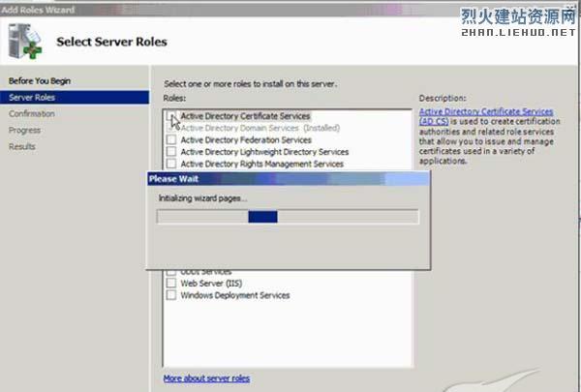Open More about server roles link

[x=206, y=378]
